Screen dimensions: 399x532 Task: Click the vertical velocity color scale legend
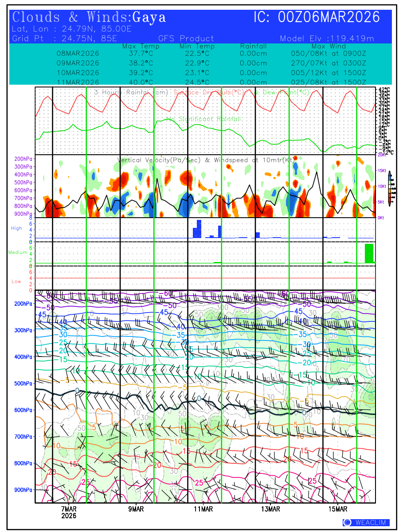(x=389, y=189)
